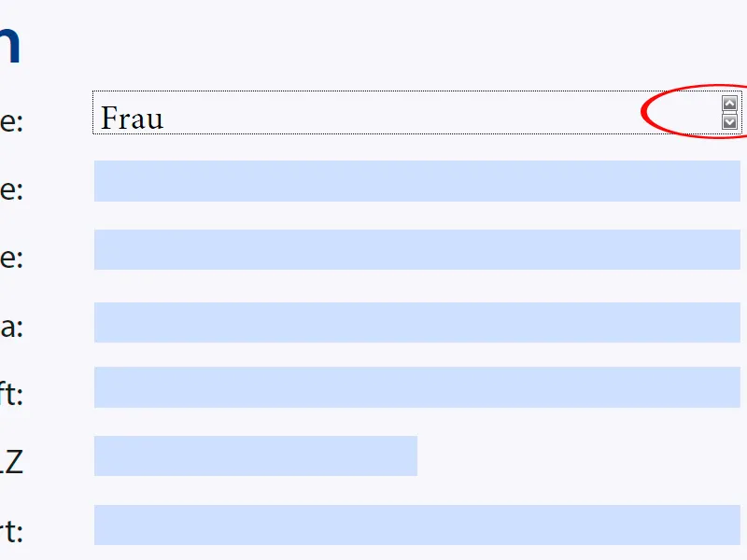Click the label beside the third input field
The image size is (747, 560).
click(x=10, y=257)
